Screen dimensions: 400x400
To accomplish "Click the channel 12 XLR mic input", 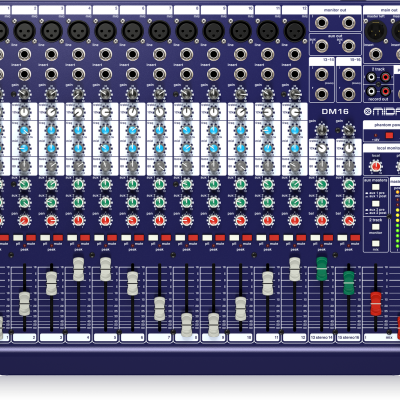I will point(295,31).
